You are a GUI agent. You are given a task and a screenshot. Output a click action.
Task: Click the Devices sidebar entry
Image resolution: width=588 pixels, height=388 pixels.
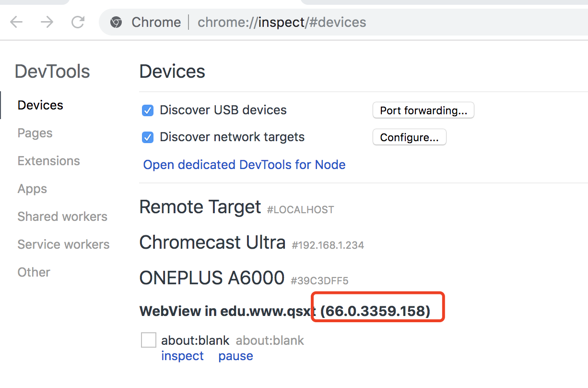coord(40,105)
